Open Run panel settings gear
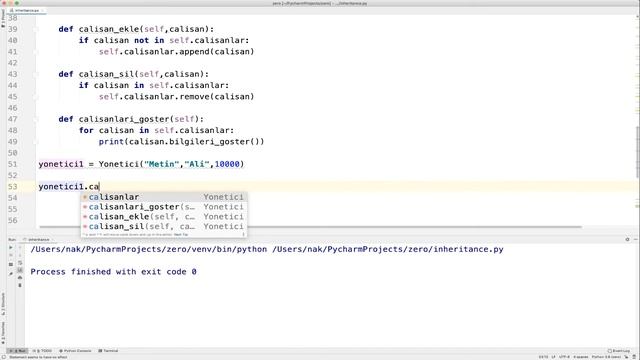The image size is (640, 360). click(627, 240)
